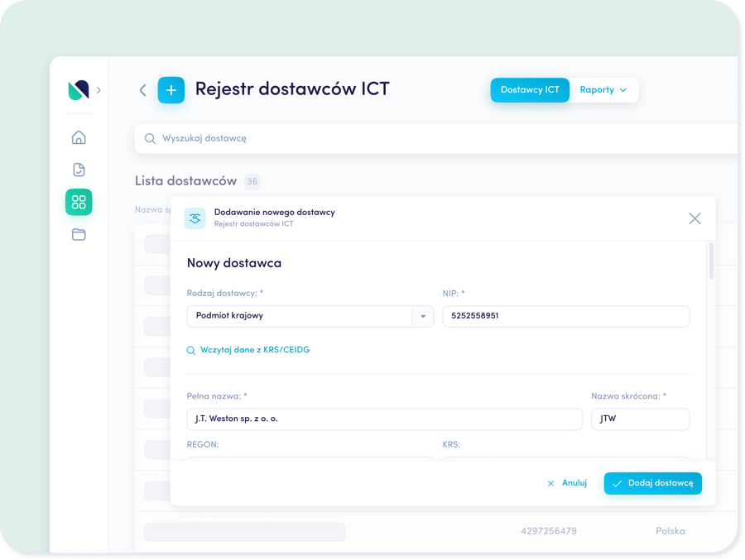Open the folder icon in sidebar
745x560 pixels.
pyautogui.click(x=79, y=234)
